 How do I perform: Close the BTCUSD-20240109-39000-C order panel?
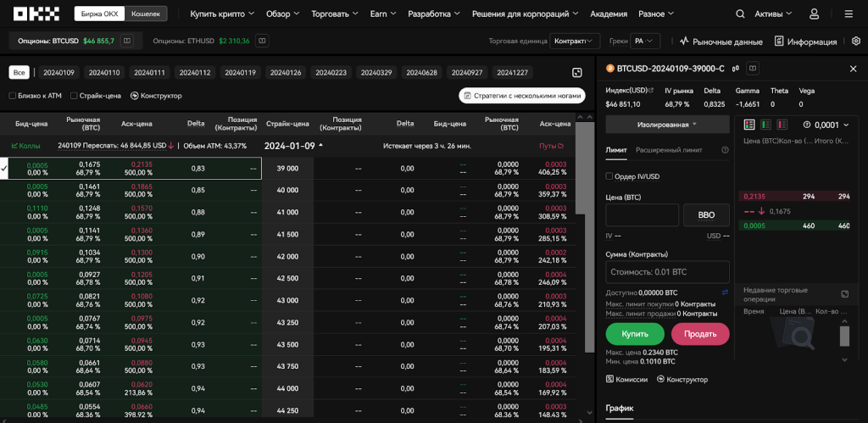[853, 69]
